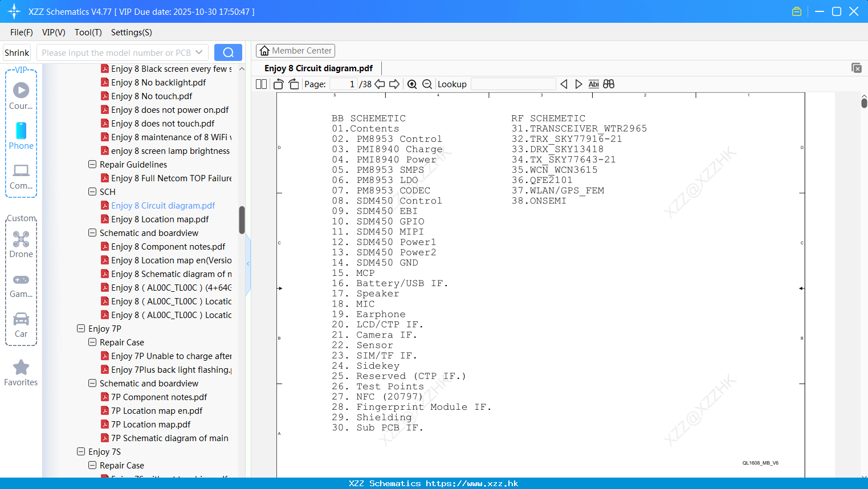
Task: Go to previous page with left arrow
Action: 380,84
